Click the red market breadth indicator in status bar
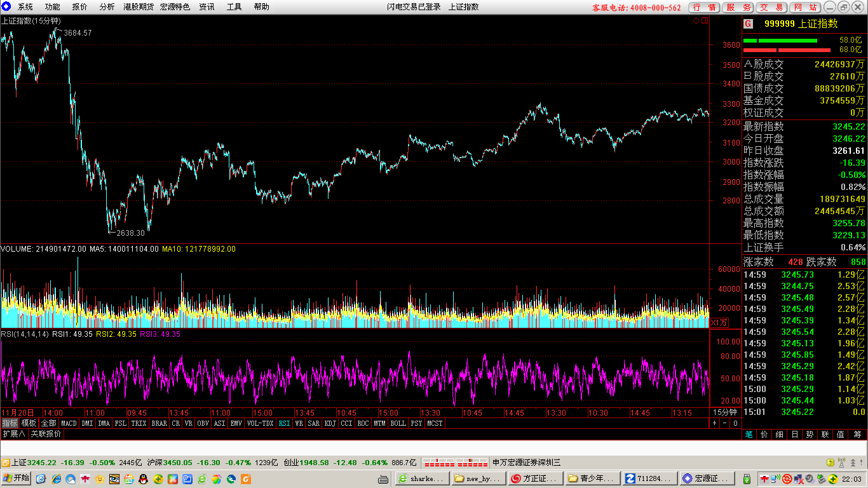This screenshot has height=488, width=868. (x=456, y=463)
